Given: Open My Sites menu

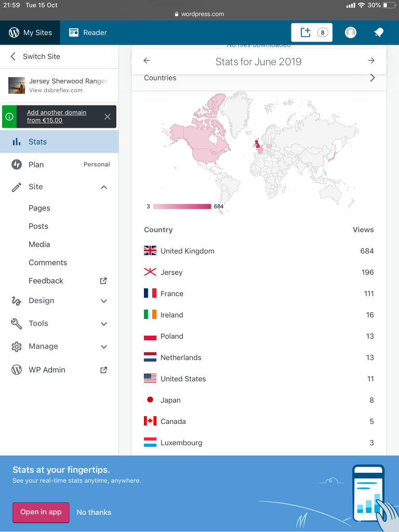Looking at the screenshot, I should (30, 33).
